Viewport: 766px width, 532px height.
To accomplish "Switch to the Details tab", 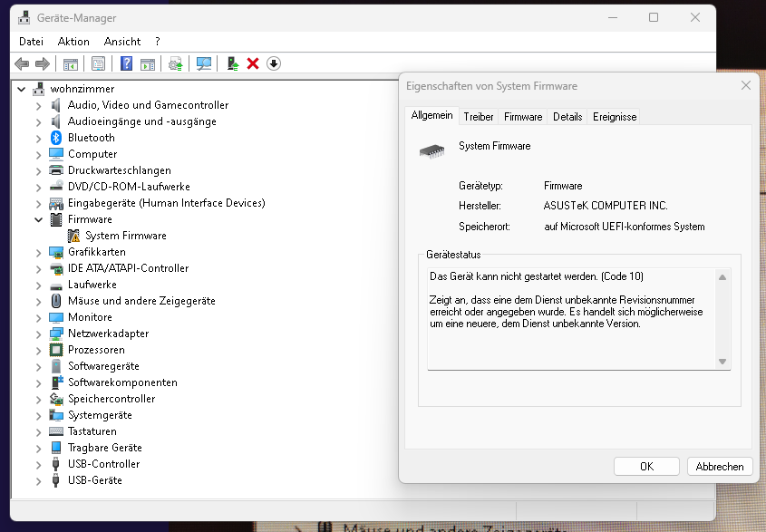I will (567, 117).
